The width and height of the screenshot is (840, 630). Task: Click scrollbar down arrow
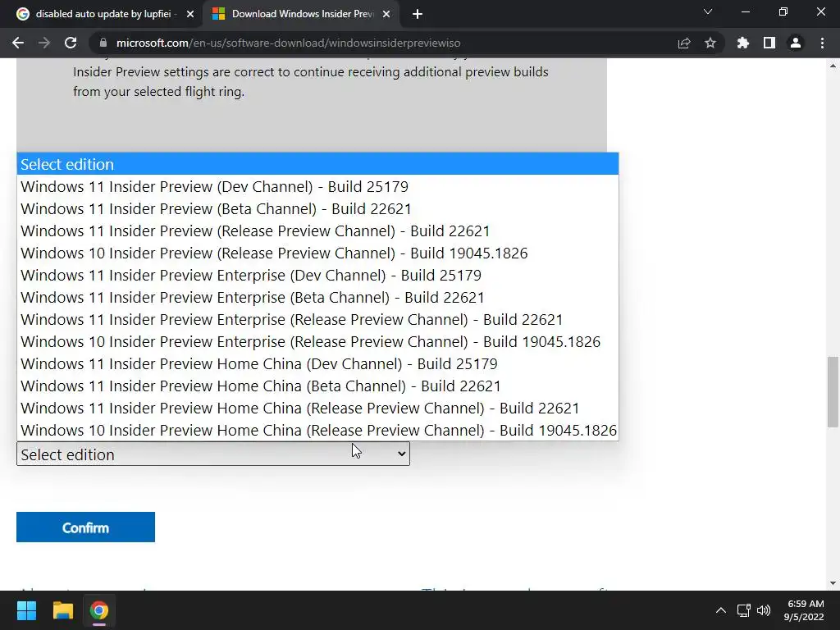833,583
